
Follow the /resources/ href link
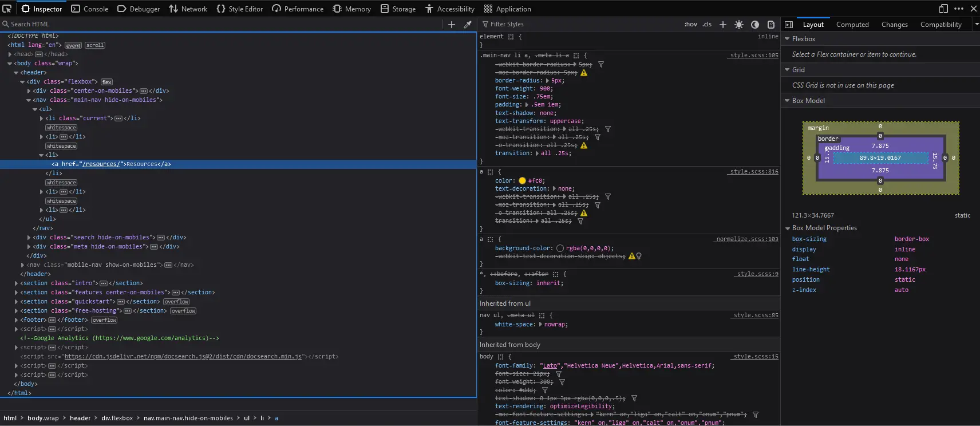pos(101,164)
